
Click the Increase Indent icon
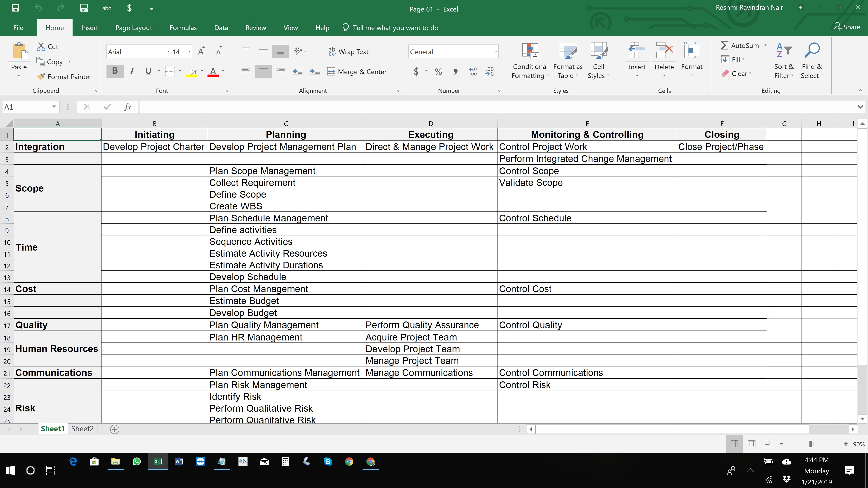pos(314,71)
